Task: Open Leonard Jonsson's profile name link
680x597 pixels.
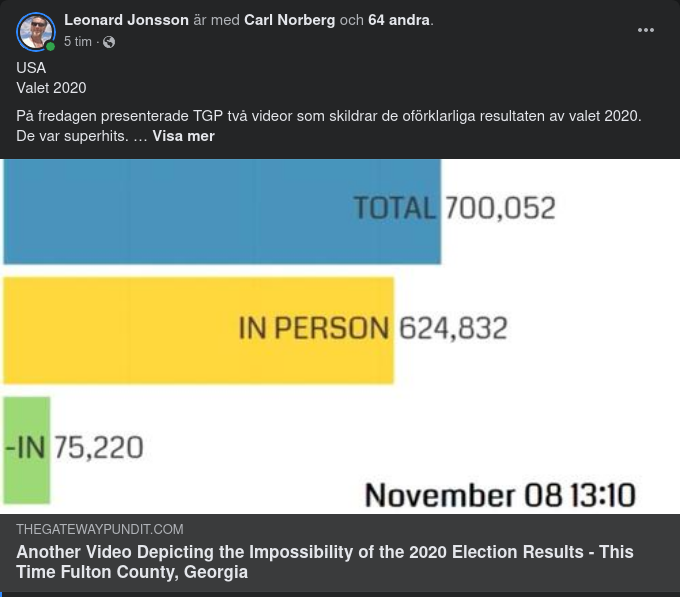Action: coord(126,20)
